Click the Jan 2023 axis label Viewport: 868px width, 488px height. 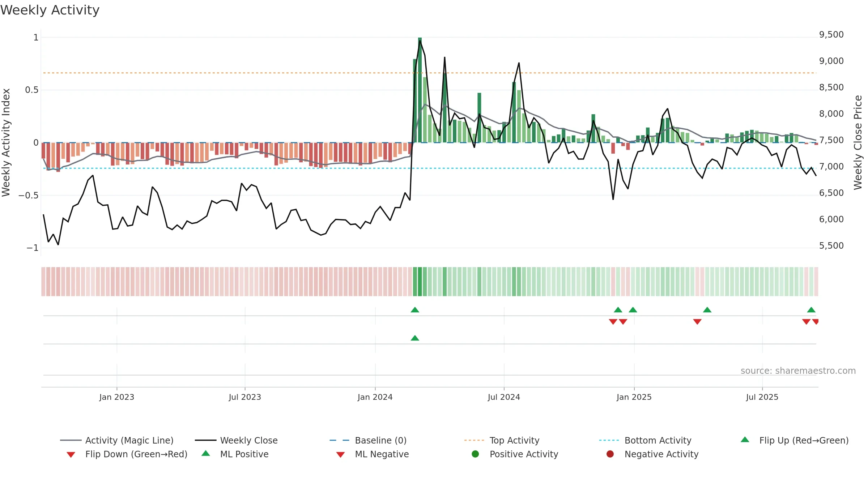pos(117,397)
